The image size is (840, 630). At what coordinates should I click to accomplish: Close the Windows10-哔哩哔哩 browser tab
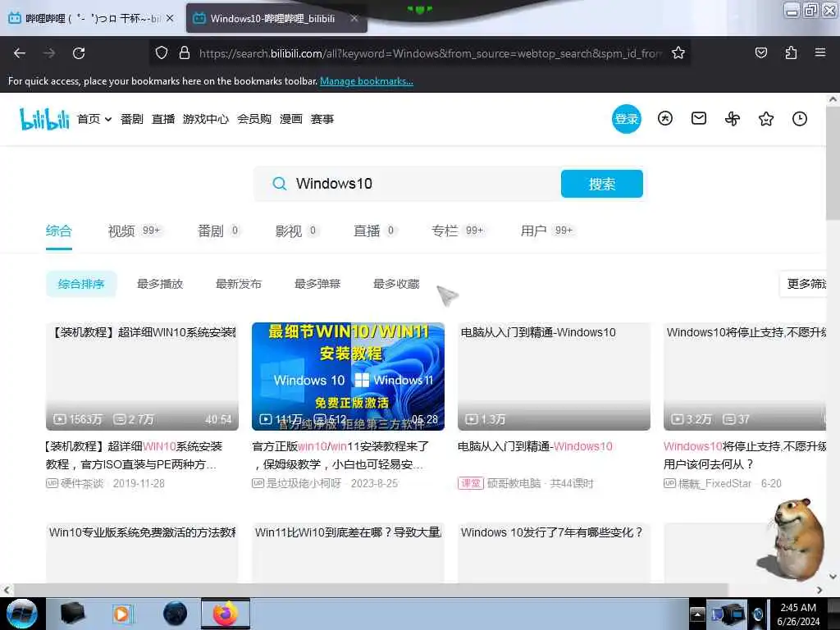point(354,18)
